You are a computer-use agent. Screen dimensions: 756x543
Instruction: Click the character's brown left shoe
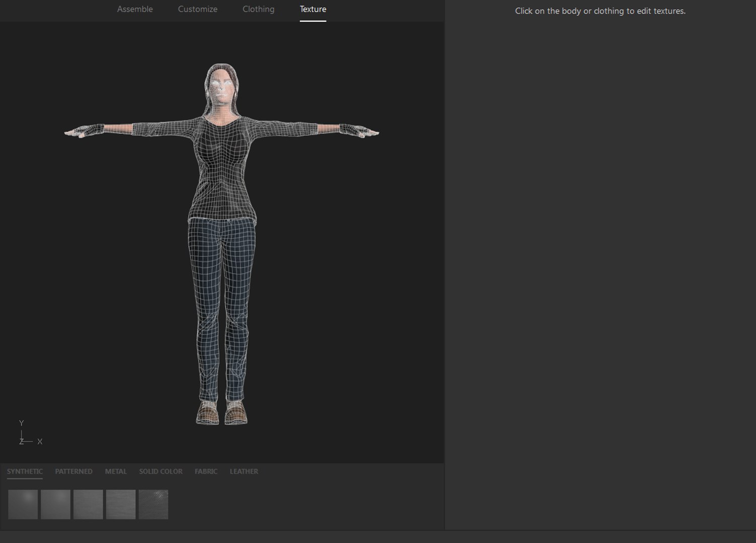[236, 412]
